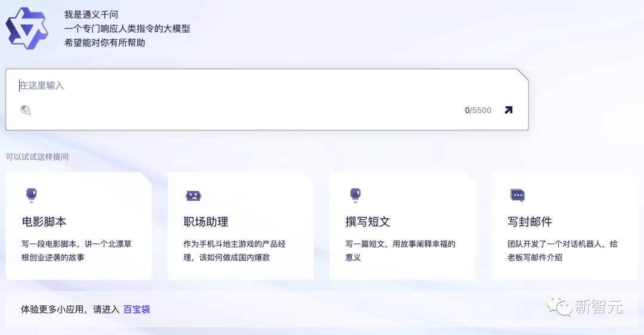Image resolution: width=644 pixels, height=335 pixels.
Task: Click the lightbulb icon on 电影脚本 card
Action: (x=32, y=196)
